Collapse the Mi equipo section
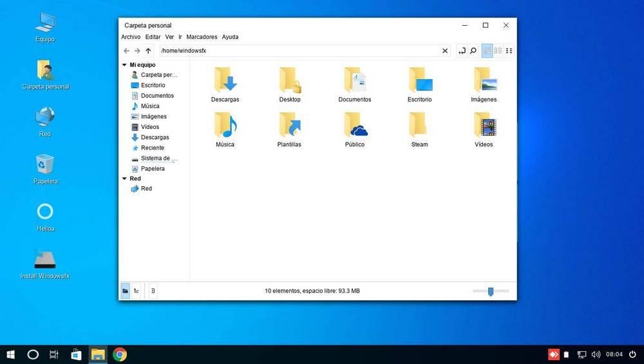Screen dimensions: 644x364 (124, 65)
